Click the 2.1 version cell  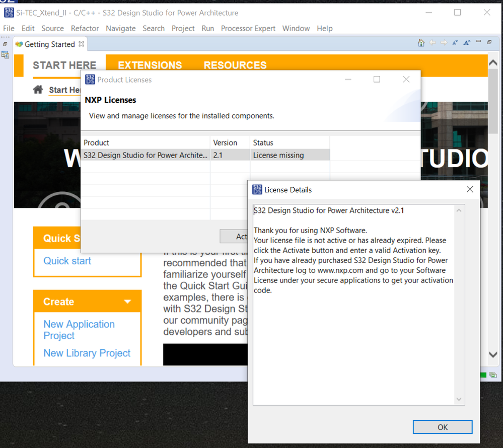point(230,155)
